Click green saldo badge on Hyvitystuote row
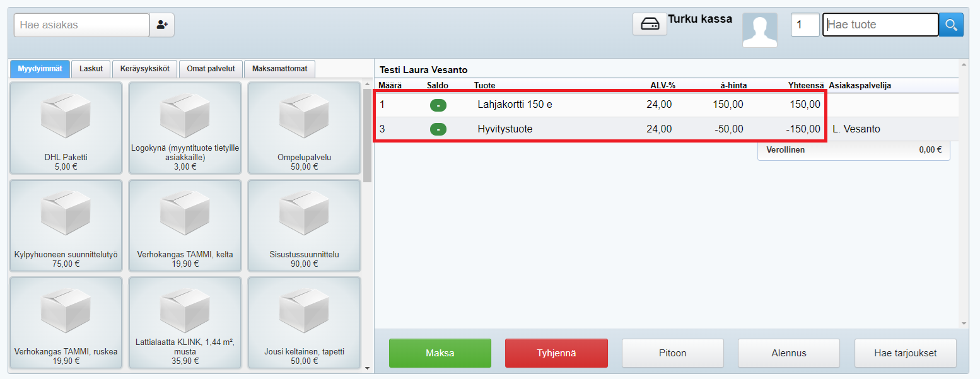The image size is (980, 379). pos(438,129)
